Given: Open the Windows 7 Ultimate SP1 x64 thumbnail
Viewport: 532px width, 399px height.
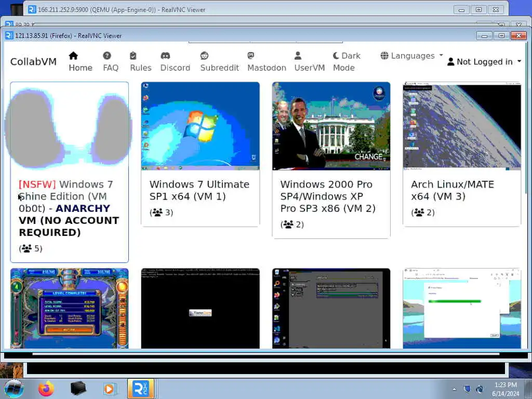Looking at the screenshot, I should [x=200, y=126].
